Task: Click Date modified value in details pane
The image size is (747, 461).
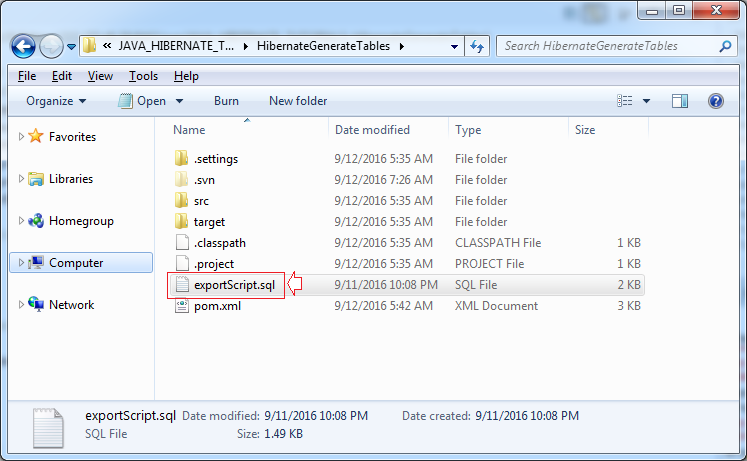Action: [316, 416]
